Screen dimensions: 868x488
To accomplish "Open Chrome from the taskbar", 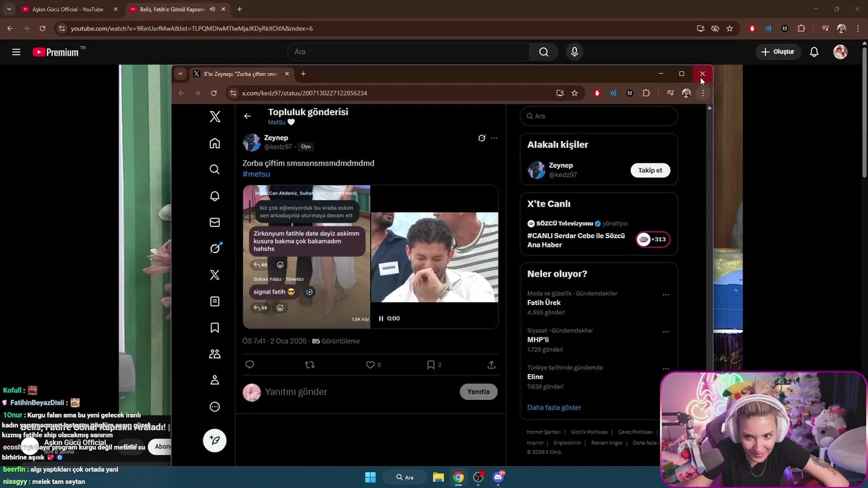I will point(458,477).
